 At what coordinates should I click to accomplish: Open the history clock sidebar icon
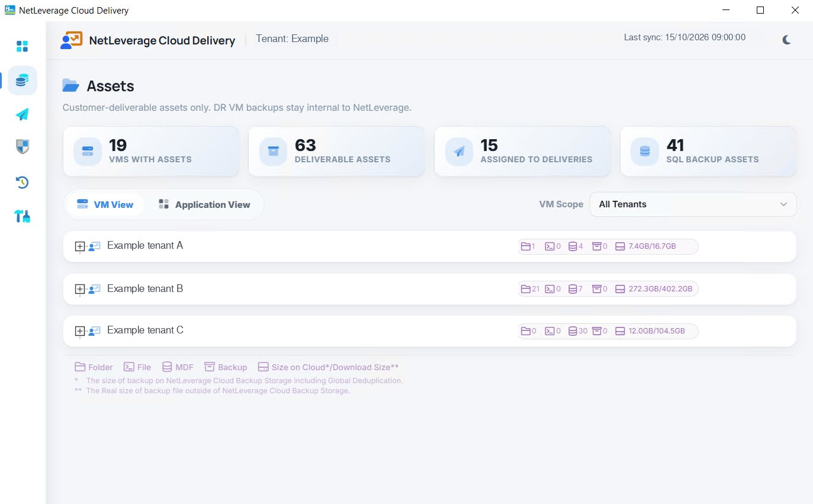pos(23,182)
